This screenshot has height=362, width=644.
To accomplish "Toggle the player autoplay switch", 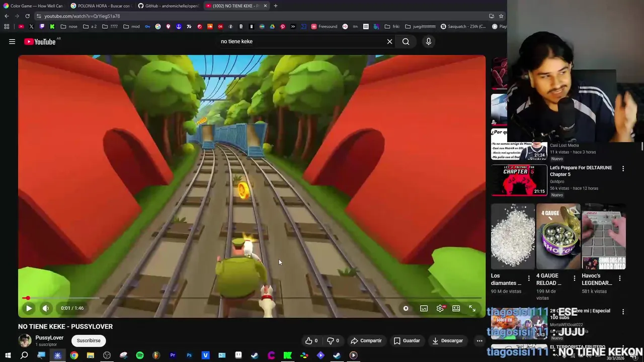I will 406,308.
